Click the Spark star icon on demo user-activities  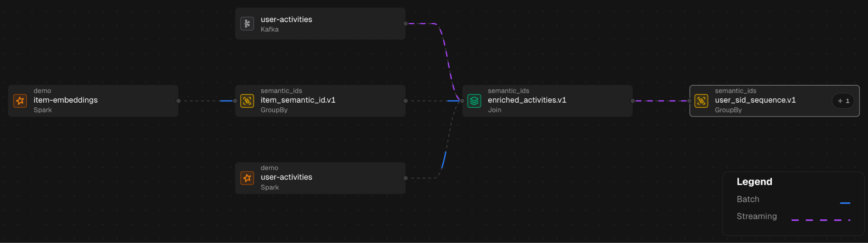pyautogui.click(x=247, y=178)
